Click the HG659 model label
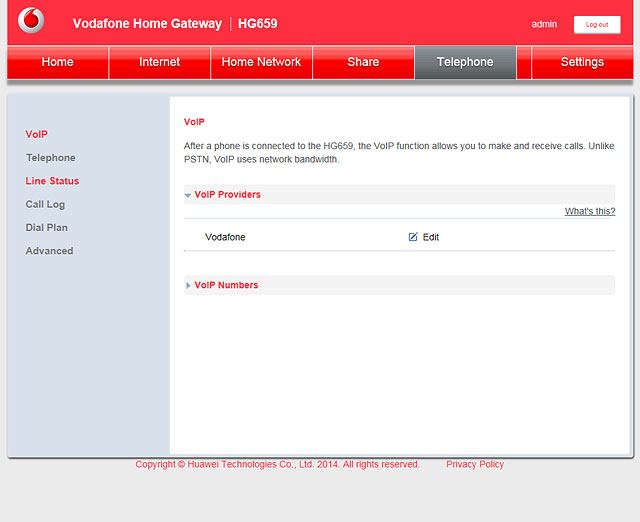 (258, 23)
